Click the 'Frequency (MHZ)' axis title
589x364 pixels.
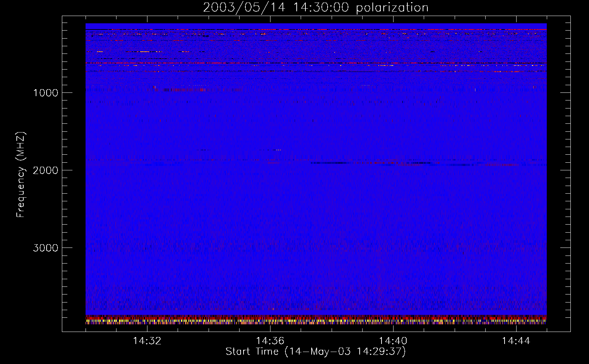pyautogui.click(x=21, y=175)
